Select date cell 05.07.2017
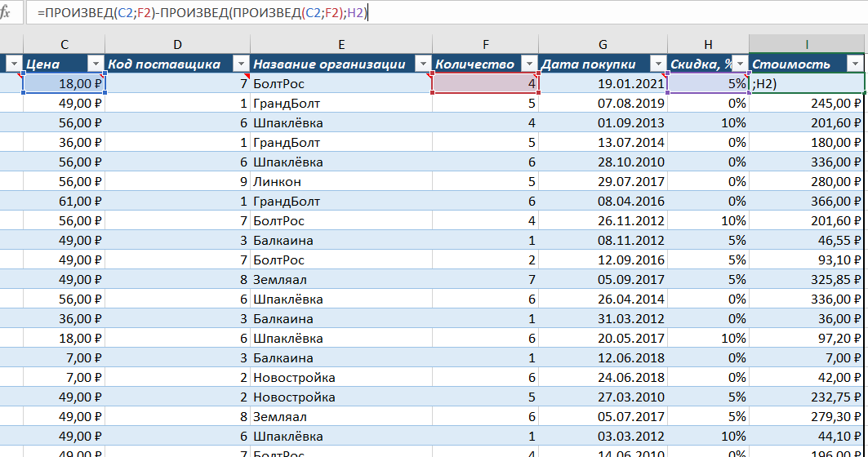Image resolution: width=868 pixels, height=457 pixels. pos(603,417)
